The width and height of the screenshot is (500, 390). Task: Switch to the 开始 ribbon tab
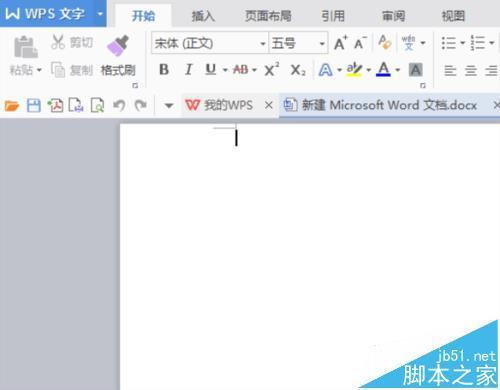click(x=143, y=16)
